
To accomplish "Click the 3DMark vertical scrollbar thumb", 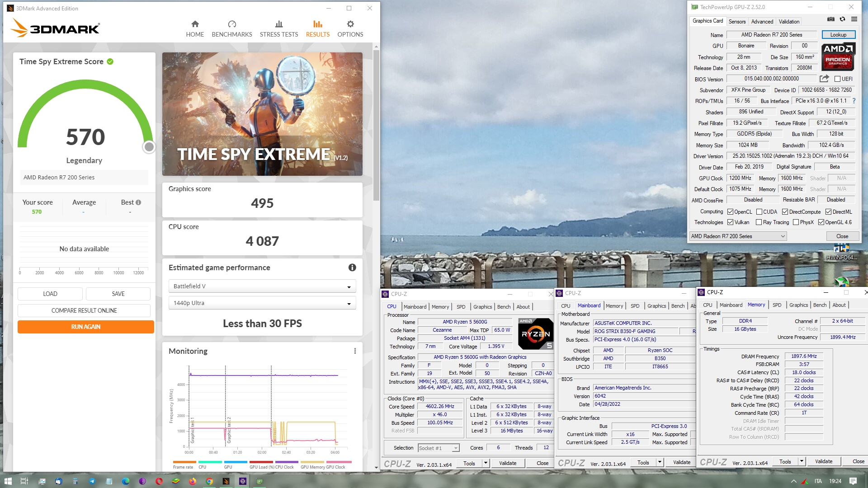I will 376,125.
